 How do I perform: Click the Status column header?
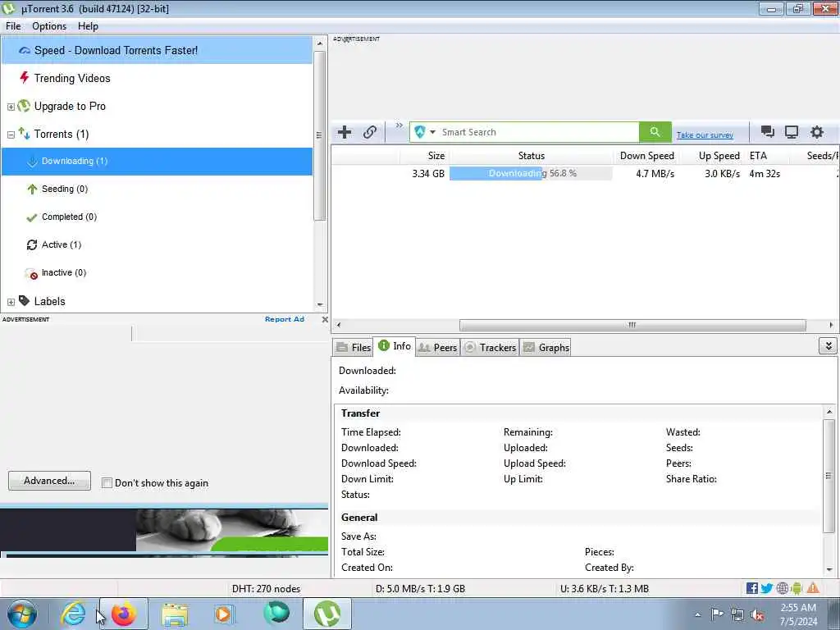pyautogui.click(x=531, y=155)
